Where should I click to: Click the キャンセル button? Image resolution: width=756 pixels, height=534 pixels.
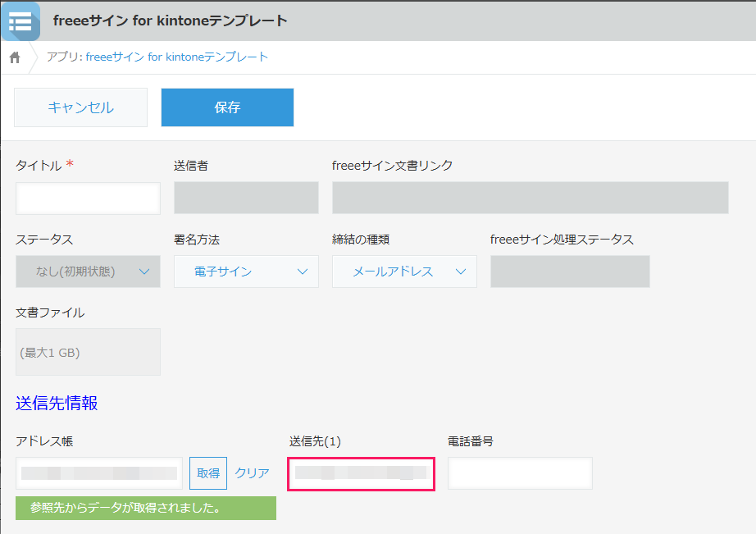tap(80, 107)
